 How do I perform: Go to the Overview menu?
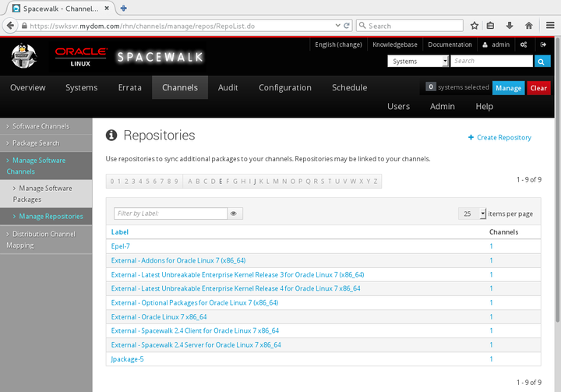coord(28,88)
